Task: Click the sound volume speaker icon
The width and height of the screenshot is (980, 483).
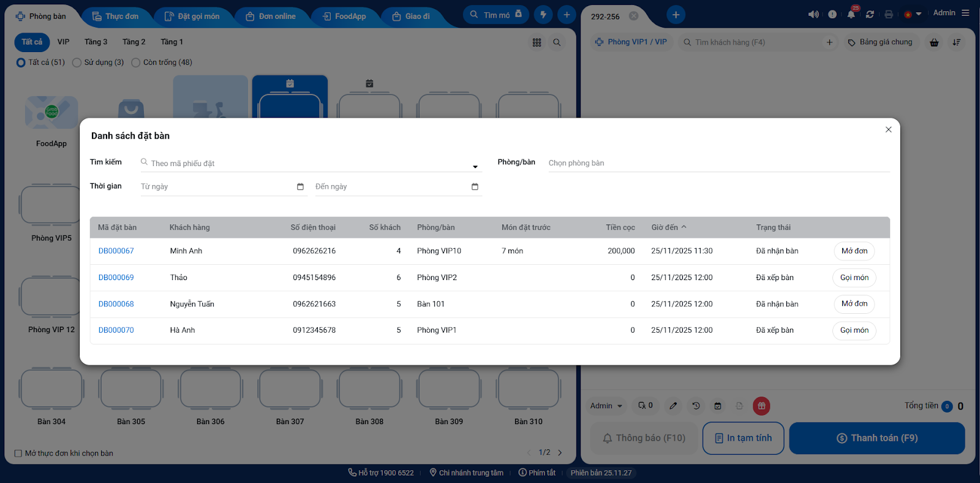Action: click(x=813, y=14)
